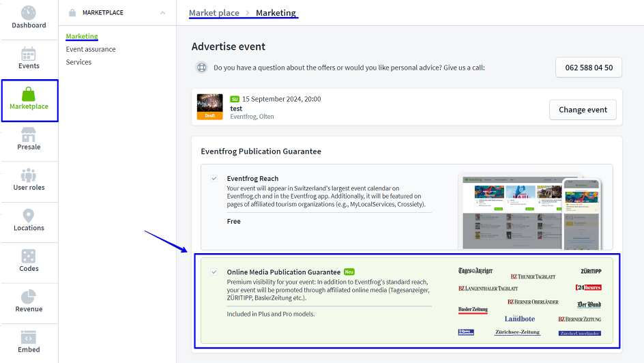Toggle Online Media Publication Guarantee checkbox
This screenshot has width=644, height=363.
pyautogui.click(x=214, y=272)
